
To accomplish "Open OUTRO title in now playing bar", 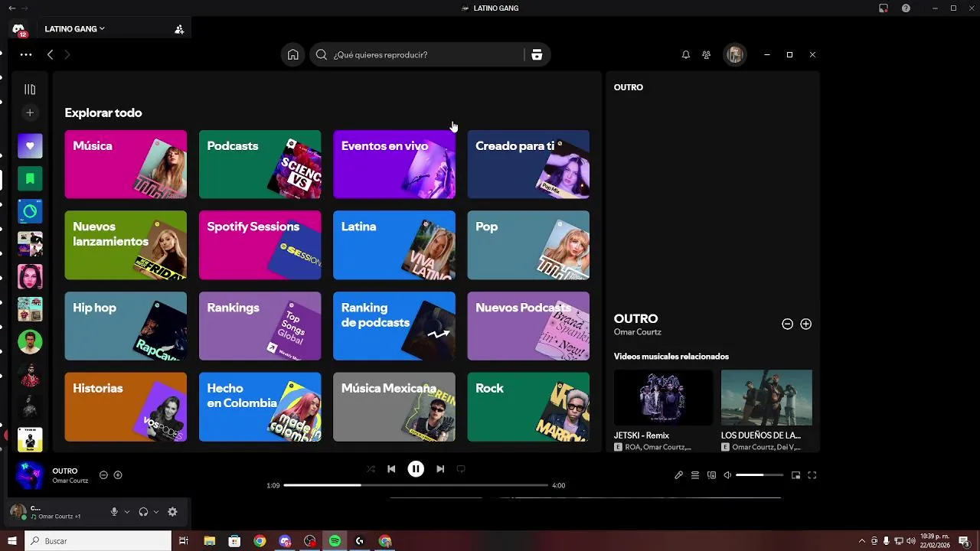I will (x=65, y=471).
